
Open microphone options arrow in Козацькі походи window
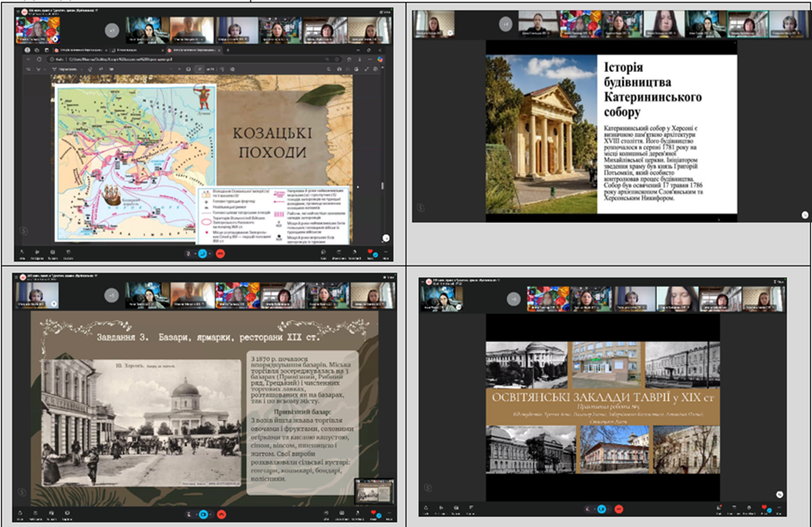[196, 254]
